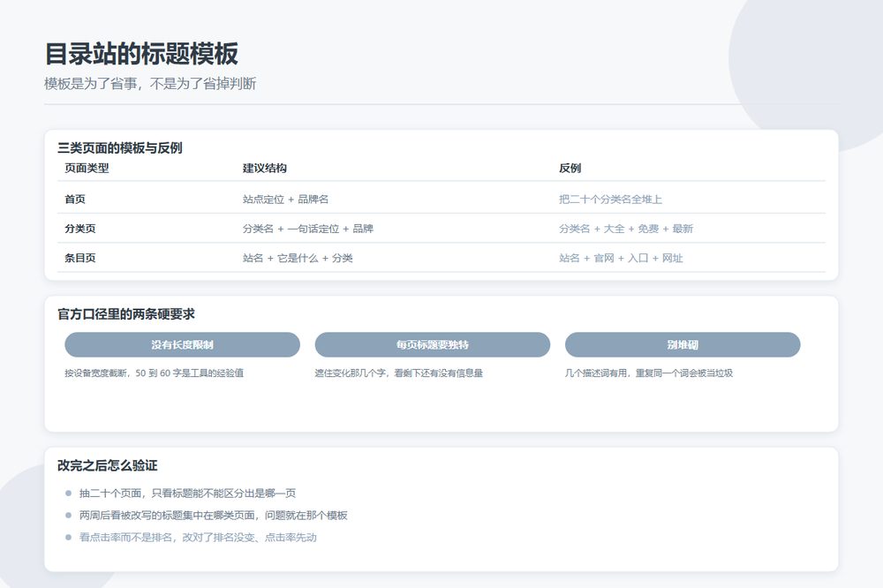This screenshot has width=883, height=588.
Task: Click the 别堆砌 pill button
Action: tap(683, 344)
